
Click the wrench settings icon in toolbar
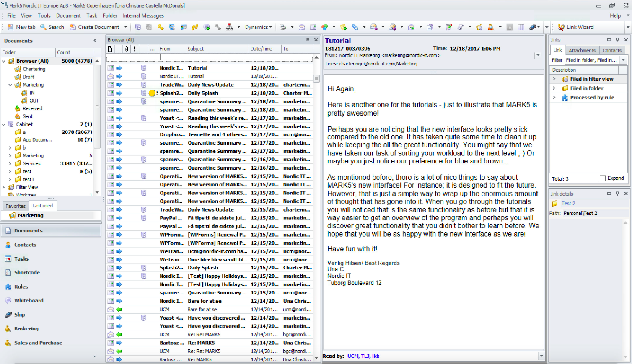coord(218,27)
